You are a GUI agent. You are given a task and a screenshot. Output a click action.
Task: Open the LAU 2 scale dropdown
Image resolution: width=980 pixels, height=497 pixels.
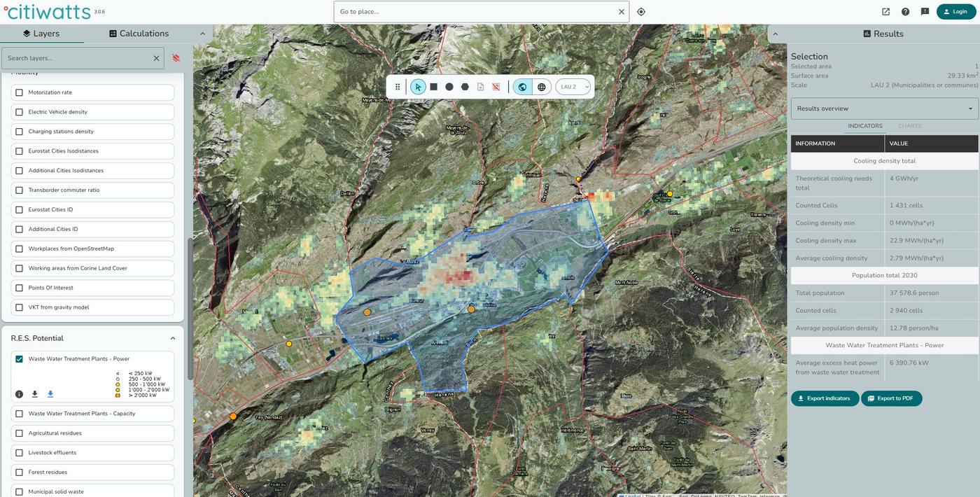[573, 87]
